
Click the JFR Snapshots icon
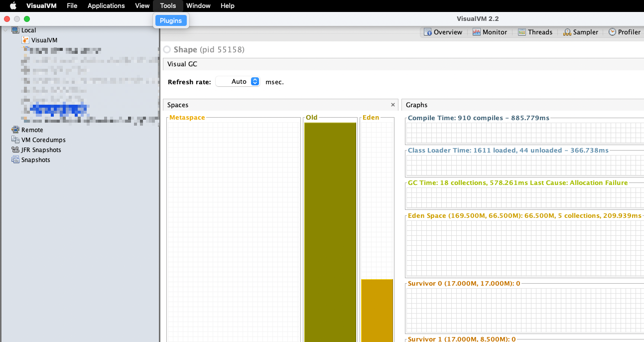click(x=15, y=150)
